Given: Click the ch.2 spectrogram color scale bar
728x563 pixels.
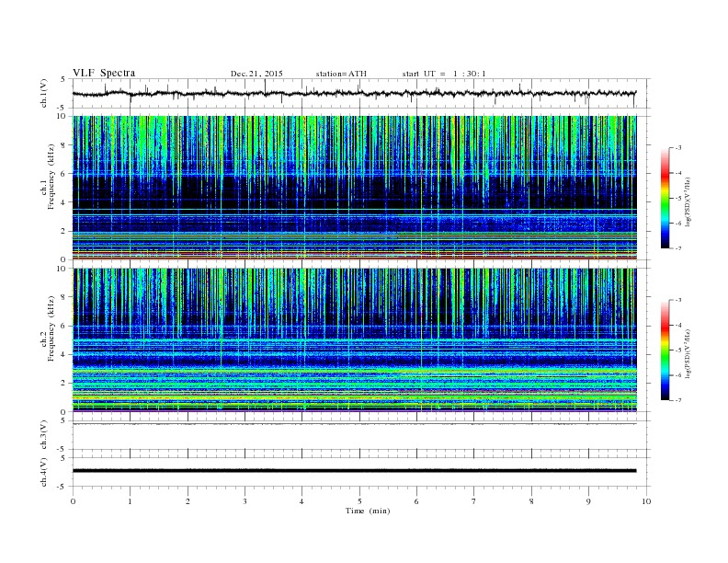Looking at the screenshot, I should pyautogui.click(x=665, y=350).
